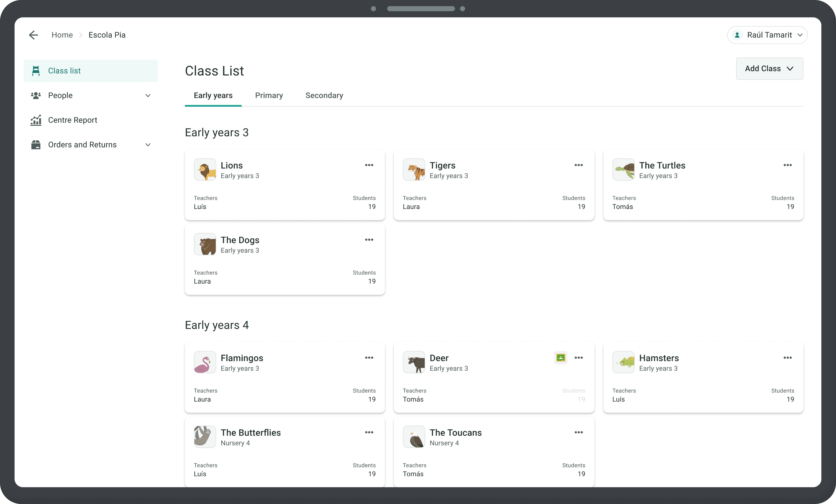Click the Lions class lion thumbnail

click(205, 169)
